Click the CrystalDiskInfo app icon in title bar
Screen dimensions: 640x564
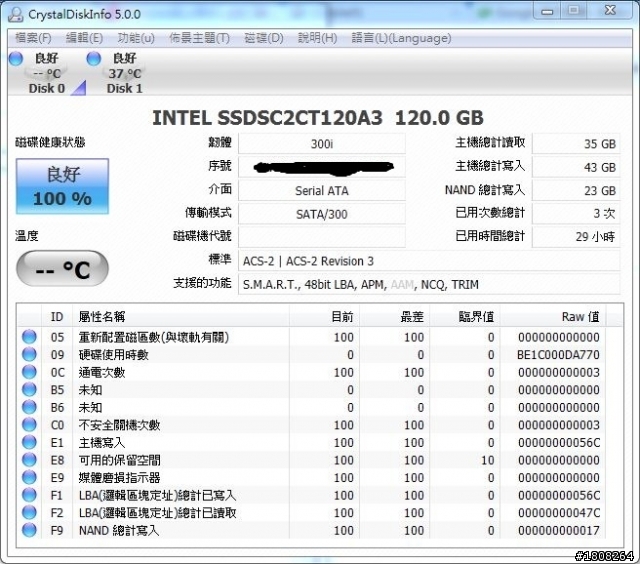click(x=16, y=15)
